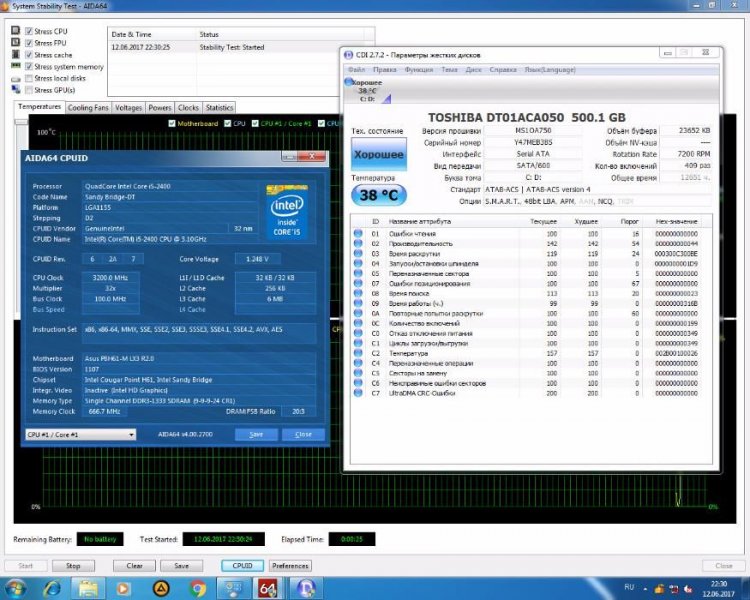Switch to the Temperatures tab
The width and height of the screenshot is (750, 600).
point(39,107)
